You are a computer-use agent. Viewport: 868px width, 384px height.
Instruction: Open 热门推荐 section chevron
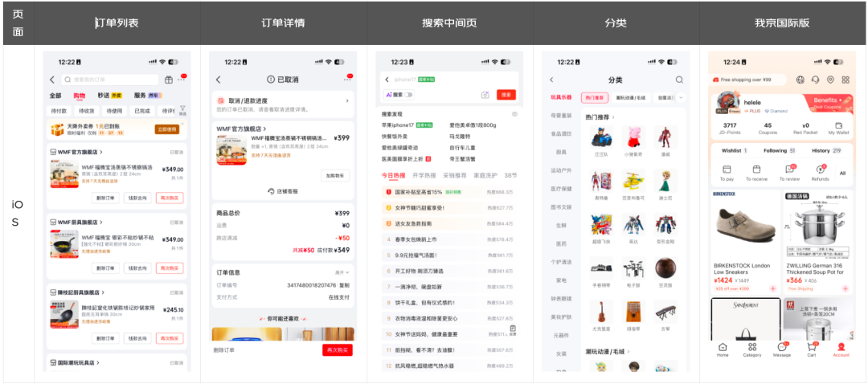[613, 117]
